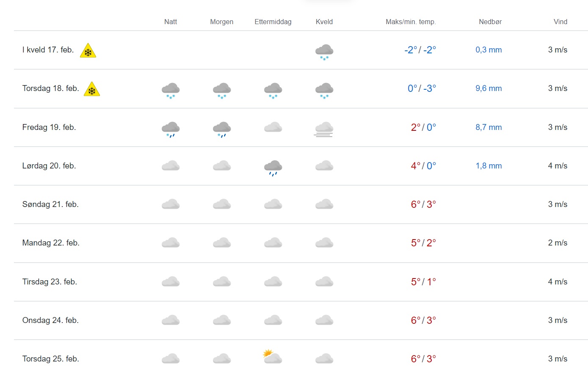Click the 4°/0° temperature for Lørdag
Viewport: 588px width, 378px height.
423,166
